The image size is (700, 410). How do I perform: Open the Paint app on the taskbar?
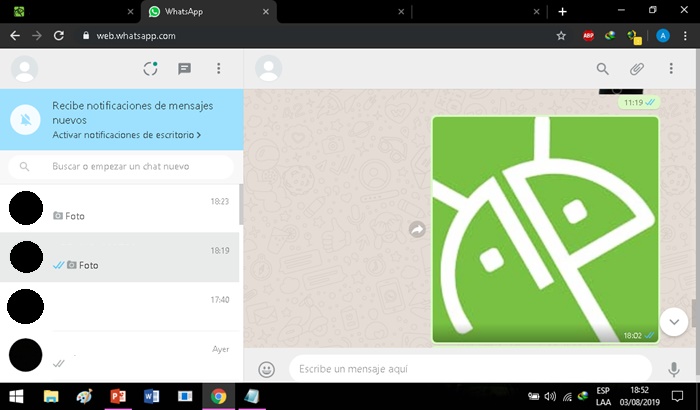84,396
